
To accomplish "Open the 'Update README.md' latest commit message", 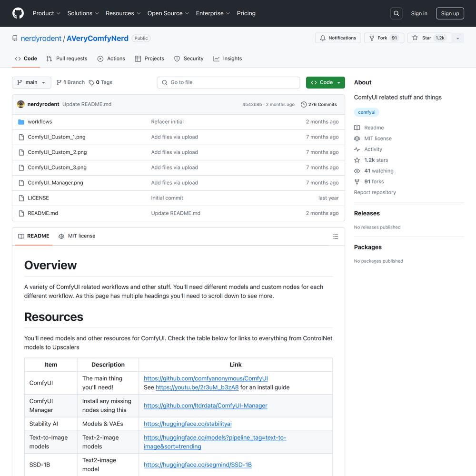I will [87, 104].
